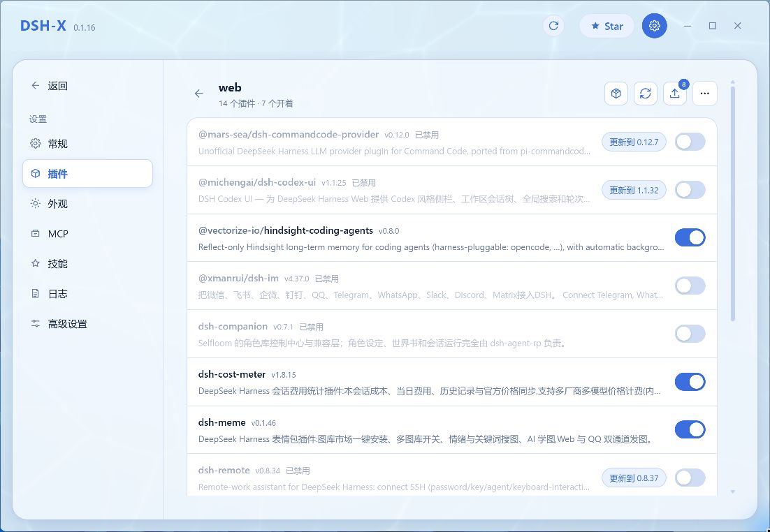This screenshot has width=770, height=532.
Task: Open the 外观 settings tab
Action: tap(87, 204)
